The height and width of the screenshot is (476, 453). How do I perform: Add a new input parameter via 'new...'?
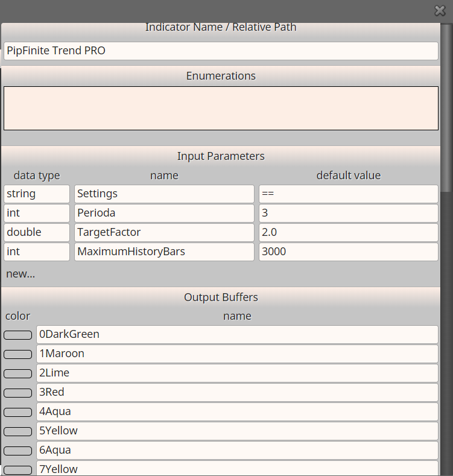tap(21, 274)
